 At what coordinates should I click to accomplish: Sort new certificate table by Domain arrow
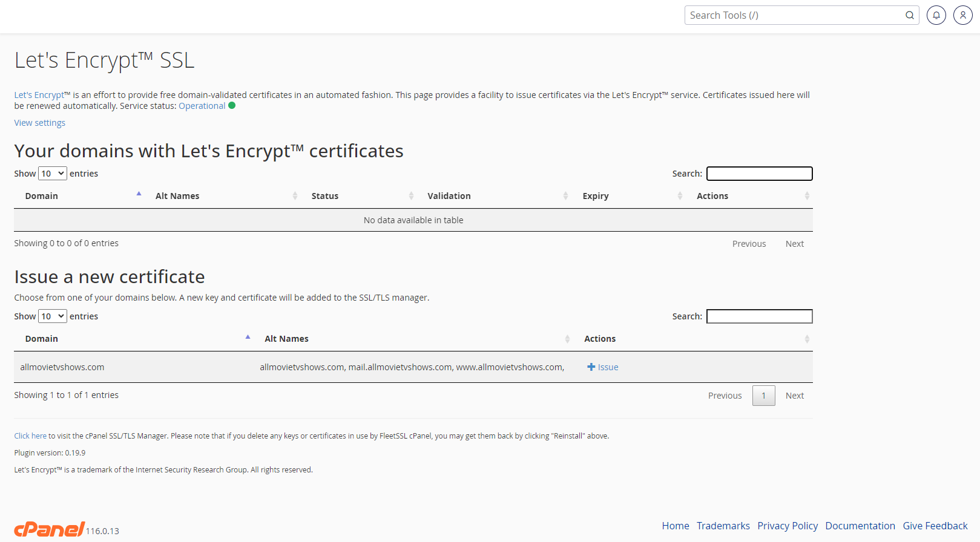(248, 337)
